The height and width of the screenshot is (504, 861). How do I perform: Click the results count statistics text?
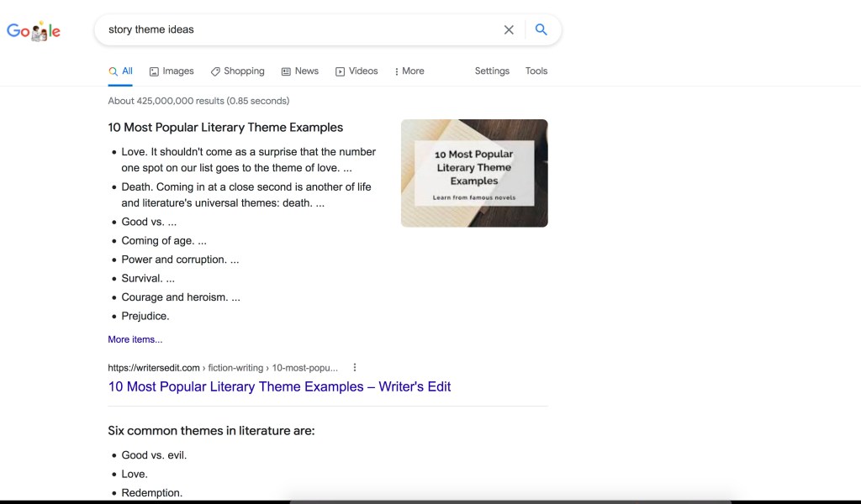tap(198, 101)
